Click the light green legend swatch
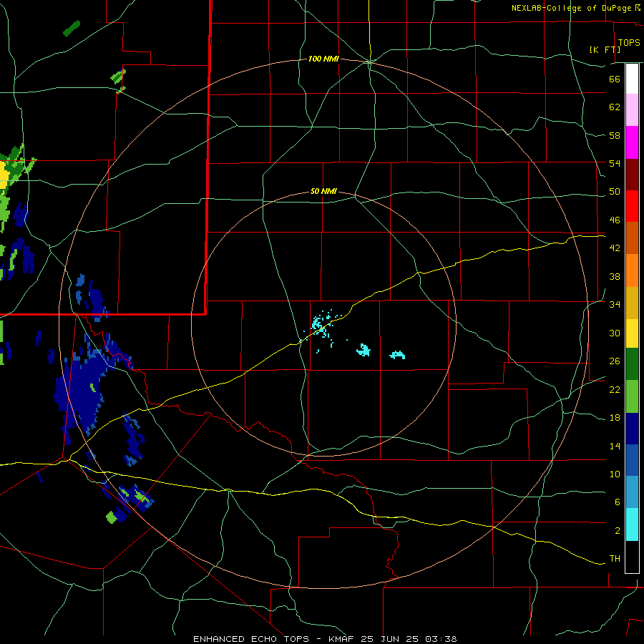 (x=632, y=396)
